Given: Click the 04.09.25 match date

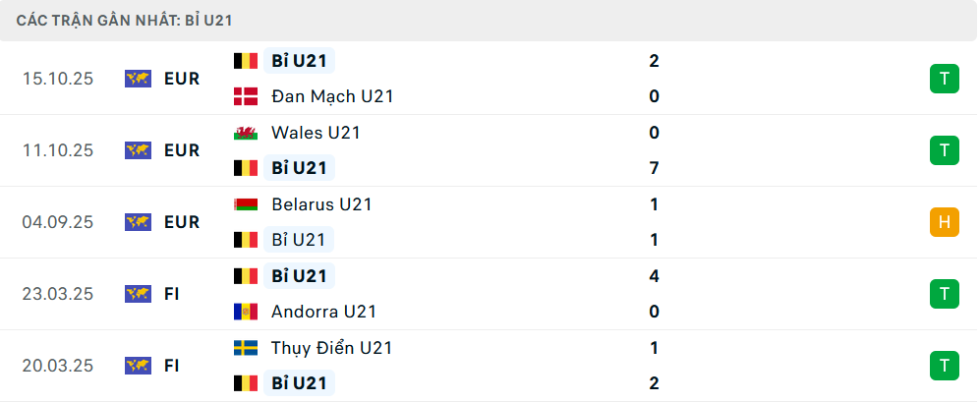Looking at the screenshot, I should [x=58, y=222].
